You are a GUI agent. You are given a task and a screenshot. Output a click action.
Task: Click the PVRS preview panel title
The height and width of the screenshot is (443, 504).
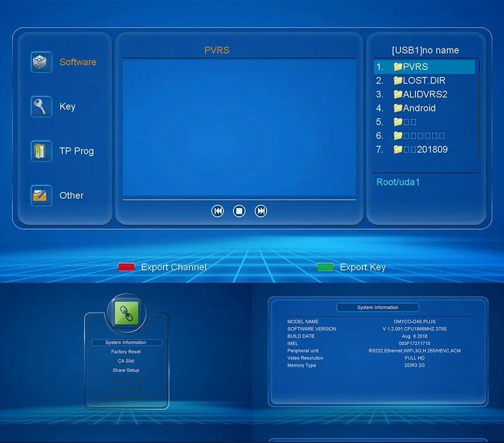(217, 50)
